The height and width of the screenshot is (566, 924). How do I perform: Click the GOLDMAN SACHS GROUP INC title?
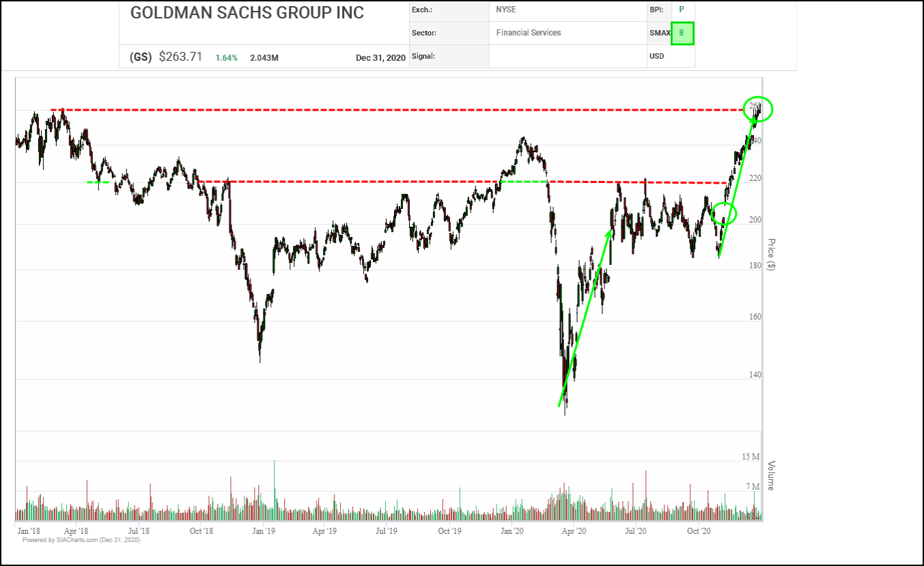247,13
